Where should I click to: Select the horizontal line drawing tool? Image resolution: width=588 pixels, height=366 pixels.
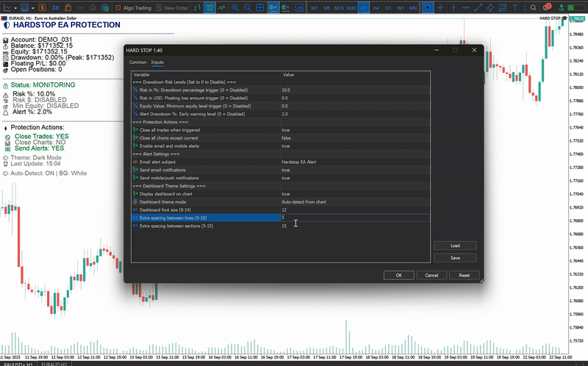coord(466,7)
